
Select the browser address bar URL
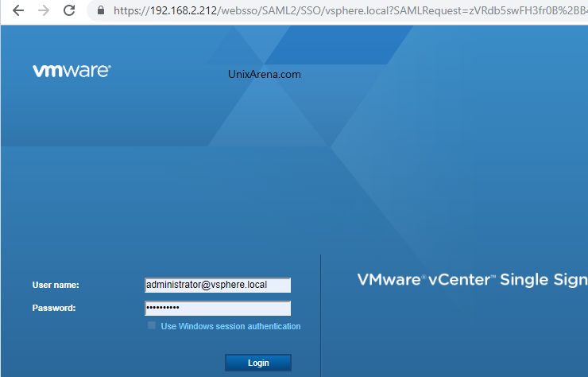350,10
